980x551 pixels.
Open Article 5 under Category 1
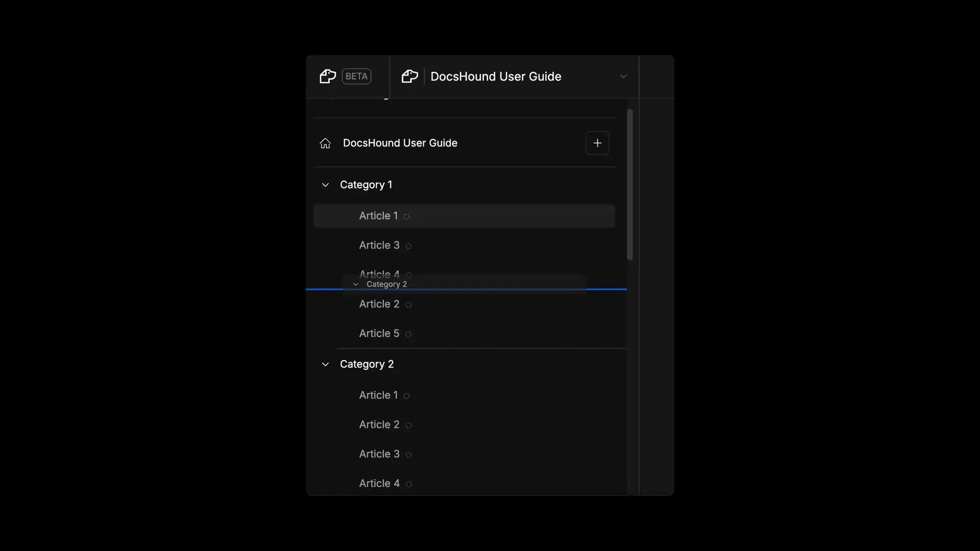(379, 334)
